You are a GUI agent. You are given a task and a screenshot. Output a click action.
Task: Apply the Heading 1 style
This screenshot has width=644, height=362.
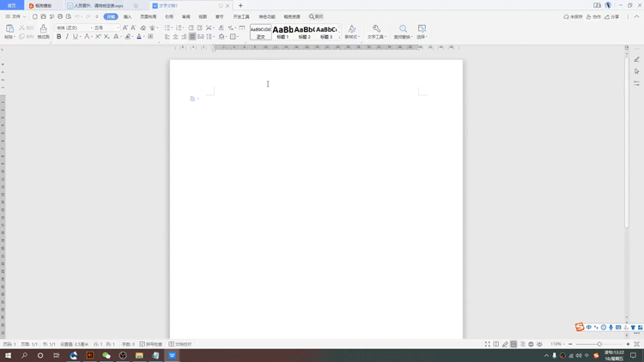[283, 32]
